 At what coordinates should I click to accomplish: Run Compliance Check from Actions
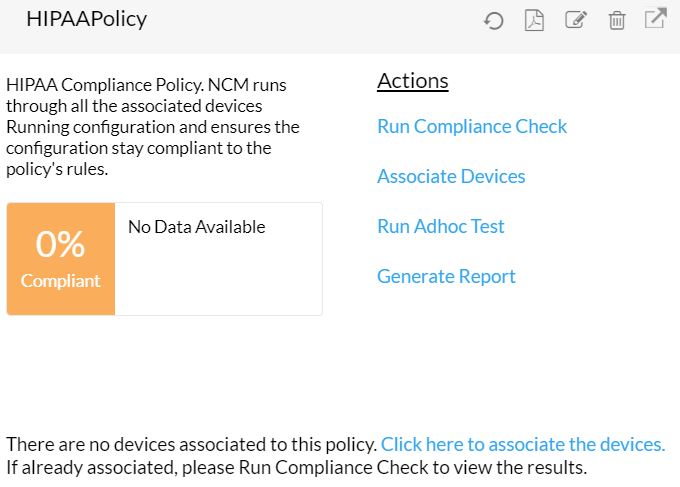[x=471, y=126]
